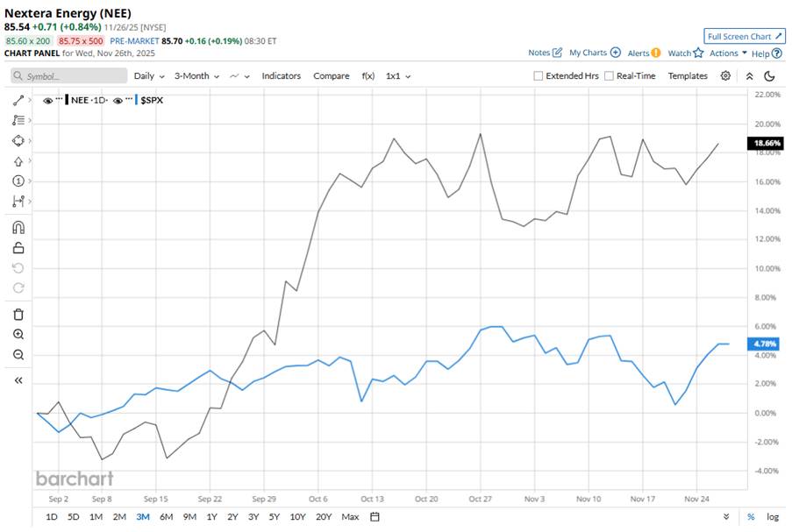The image size is (792, 532).
Task: Open the Actions dropdown menu
Action: click(728, 53)
